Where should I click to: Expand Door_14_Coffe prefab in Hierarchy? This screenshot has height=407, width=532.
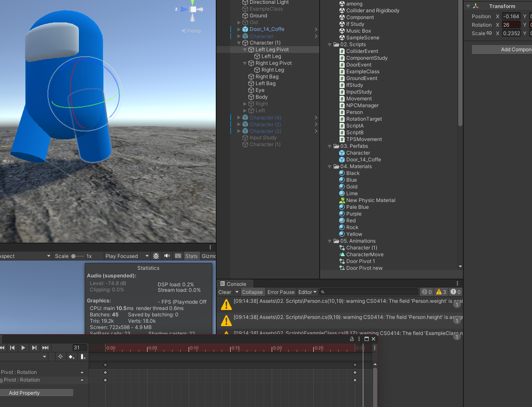239,29
